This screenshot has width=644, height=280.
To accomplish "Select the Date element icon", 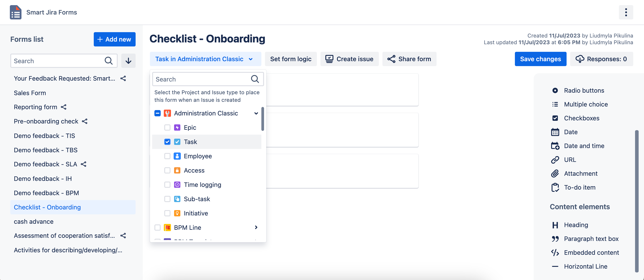I will [x=555, y=132].
